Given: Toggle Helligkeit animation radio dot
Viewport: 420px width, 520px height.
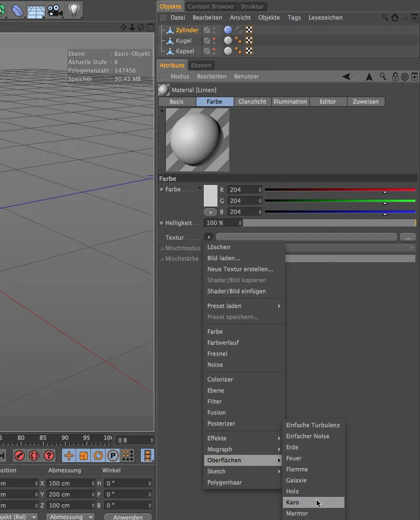Looking at the screenshot, I should click(161, 223).
